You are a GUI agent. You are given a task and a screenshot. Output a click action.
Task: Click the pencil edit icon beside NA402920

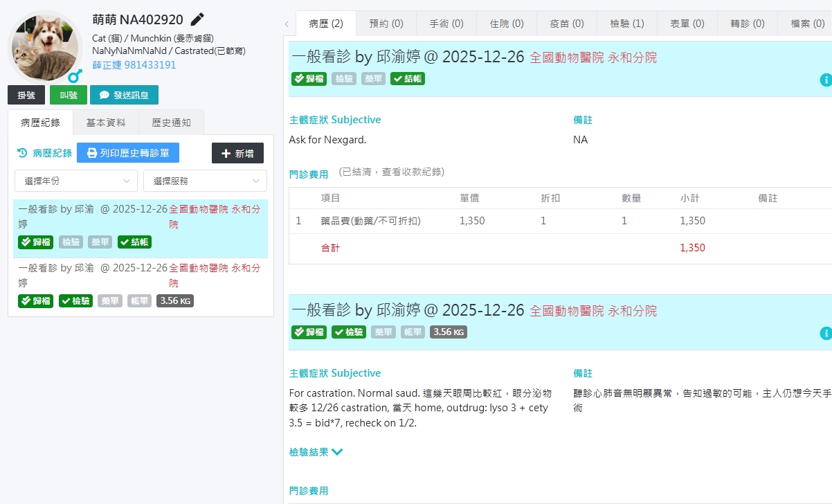197,19
